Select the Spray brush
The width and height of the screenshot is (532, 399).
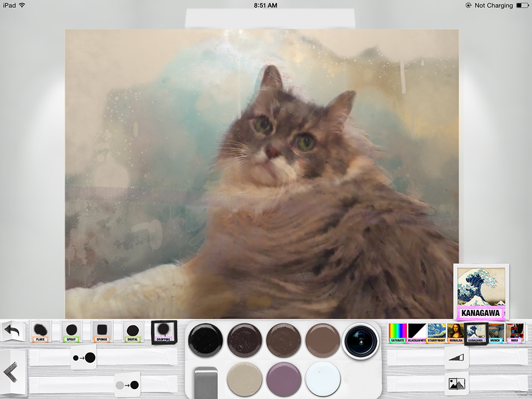pos(71,331)
